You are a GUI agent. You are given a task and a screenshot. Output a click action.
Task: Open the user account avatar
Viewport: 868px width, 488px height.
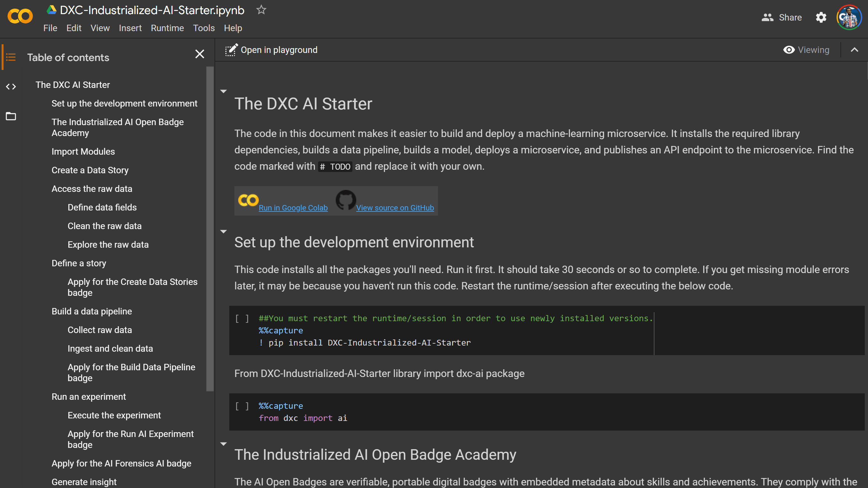pos(849,17)
